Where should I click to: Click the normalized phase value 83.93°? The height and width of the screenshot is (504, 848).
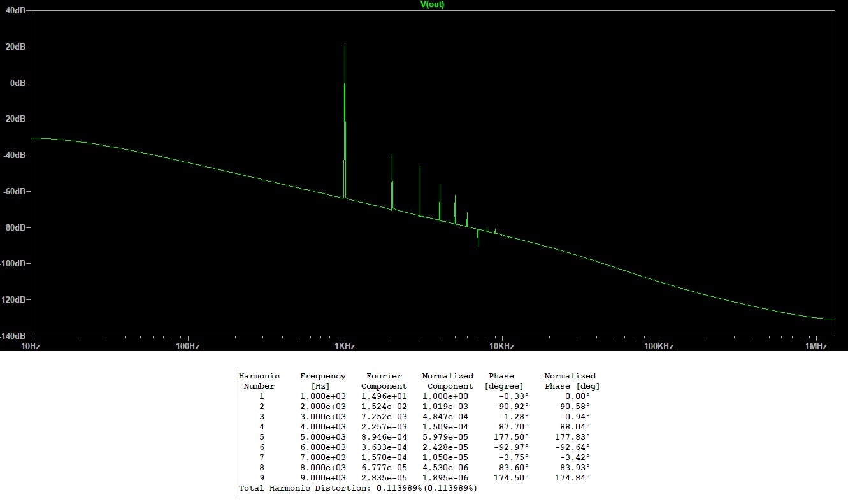[575, 468]
